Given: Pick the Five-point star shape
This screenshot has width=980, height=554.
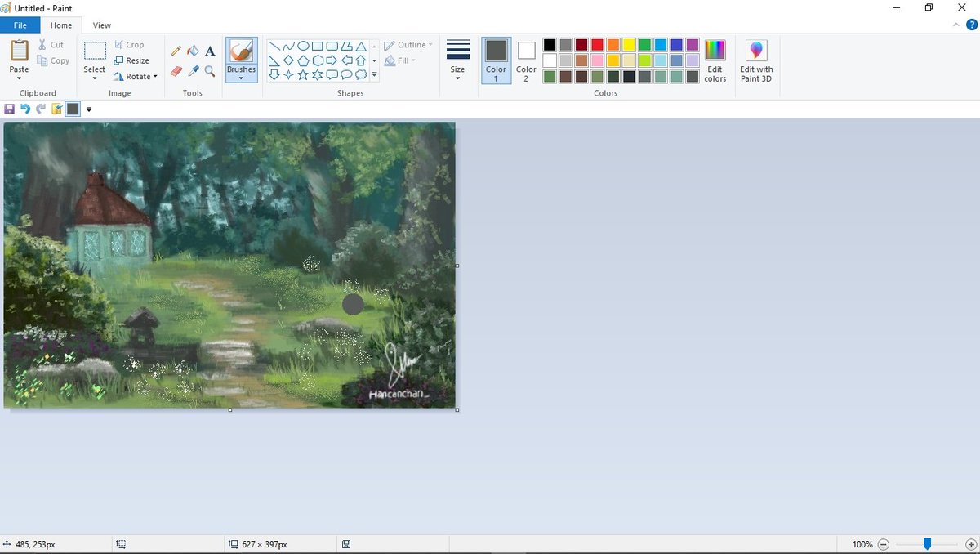Looking at the screenshot, I should (x=303, y=74).
